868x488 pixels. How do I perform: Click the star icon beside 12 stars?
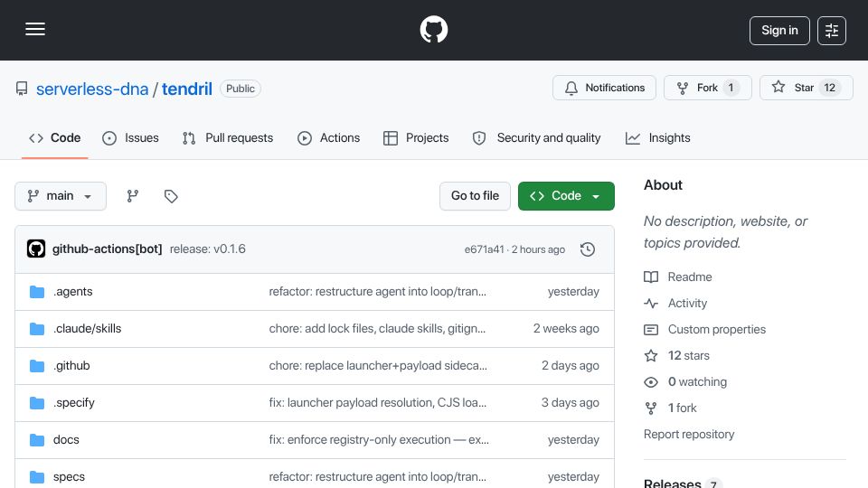coord(651,355)
